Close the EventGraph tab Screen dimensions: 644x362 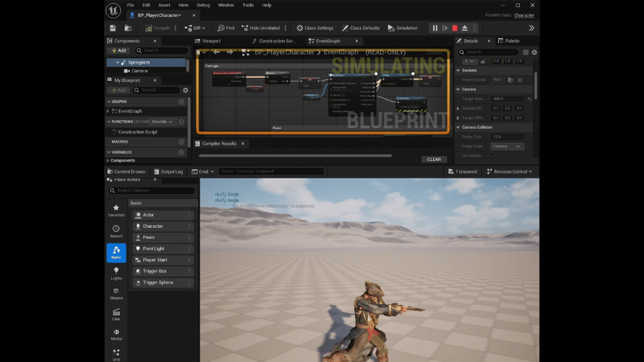[x=357, y=41]
